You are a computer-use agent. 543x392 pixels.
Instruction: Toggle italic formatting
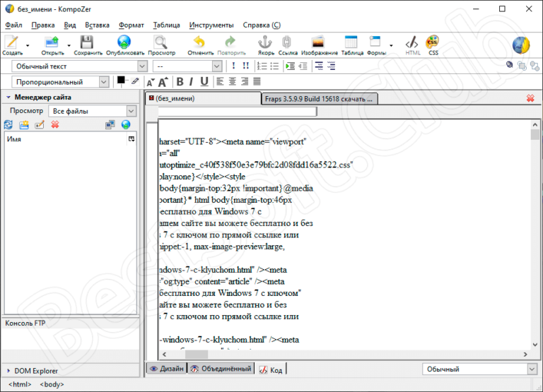pos(192,82)
